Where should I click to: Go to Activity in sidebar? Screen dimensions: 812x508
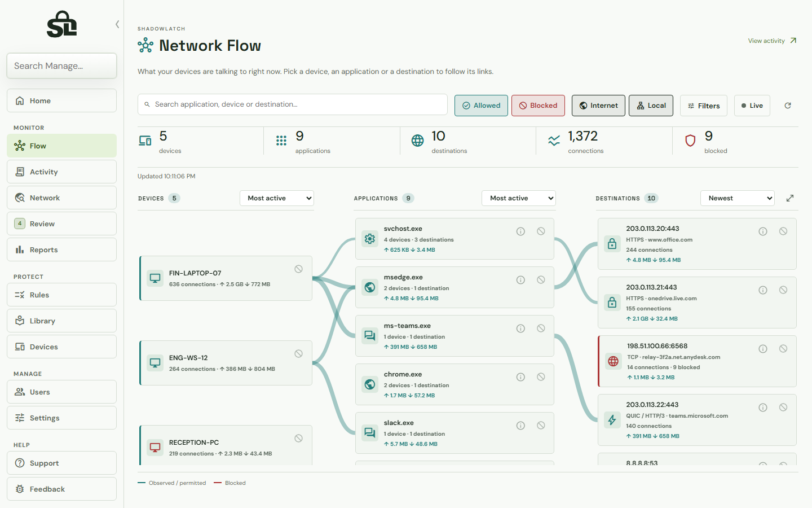(61, 172)
